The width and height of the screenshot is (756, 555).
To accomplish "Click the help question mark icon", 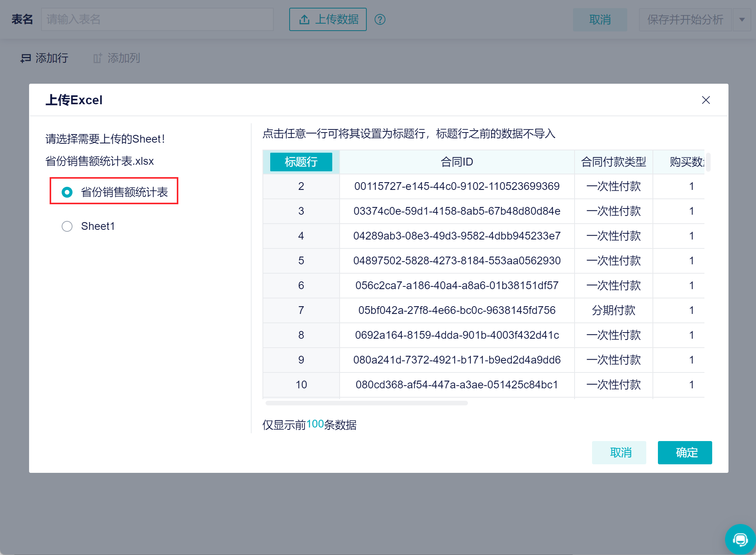I will pos(380,19).
